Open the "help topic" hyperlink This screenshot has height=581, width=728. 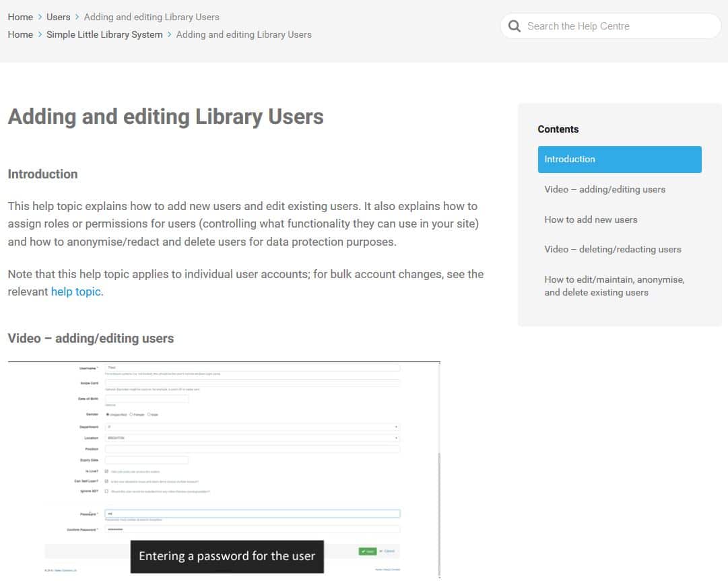click(x=75, y=291)
